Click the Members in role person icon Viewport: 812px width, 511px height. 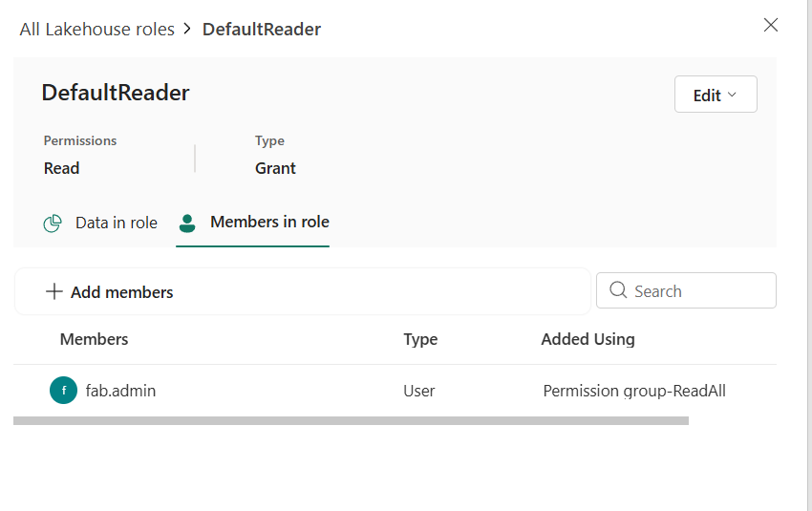click(x=187, y=224)
